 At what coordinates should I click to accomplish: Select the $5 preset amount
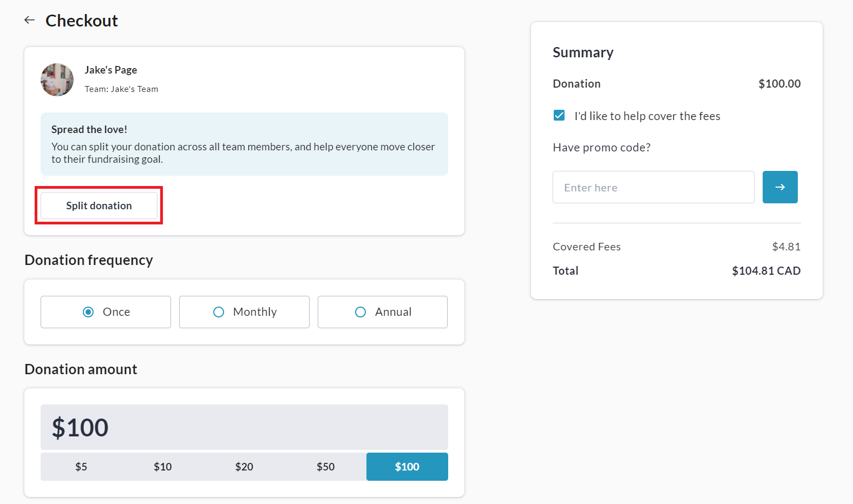[x=81, y=467]
